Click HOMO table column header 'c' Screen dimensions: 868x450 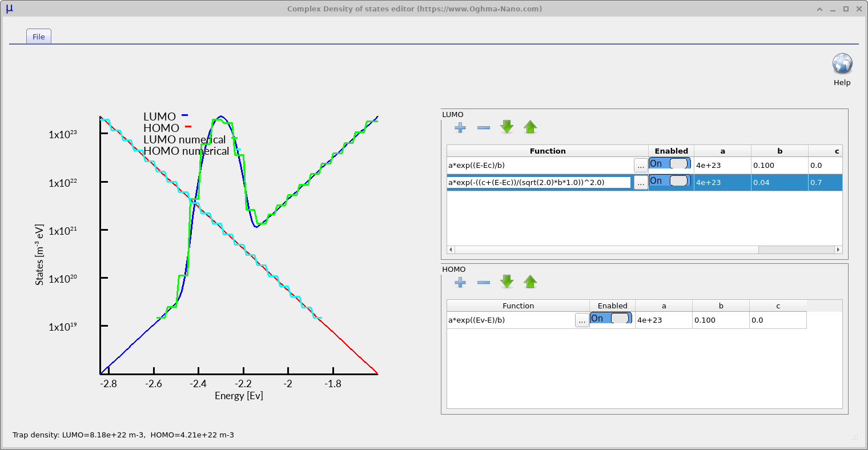[778, 306]
